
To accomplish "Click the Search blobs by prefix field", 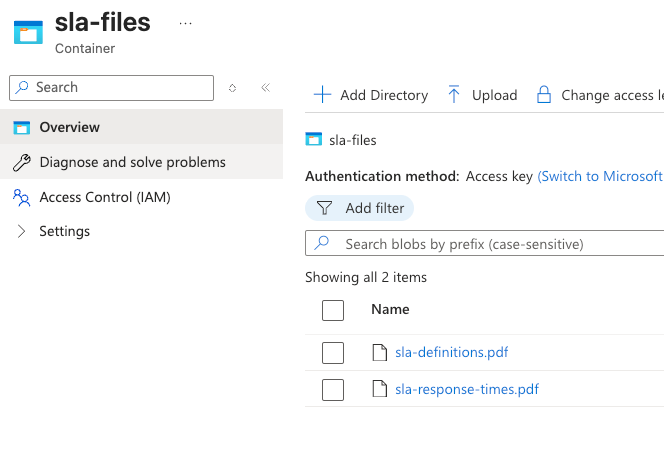I will pos(490,243).
